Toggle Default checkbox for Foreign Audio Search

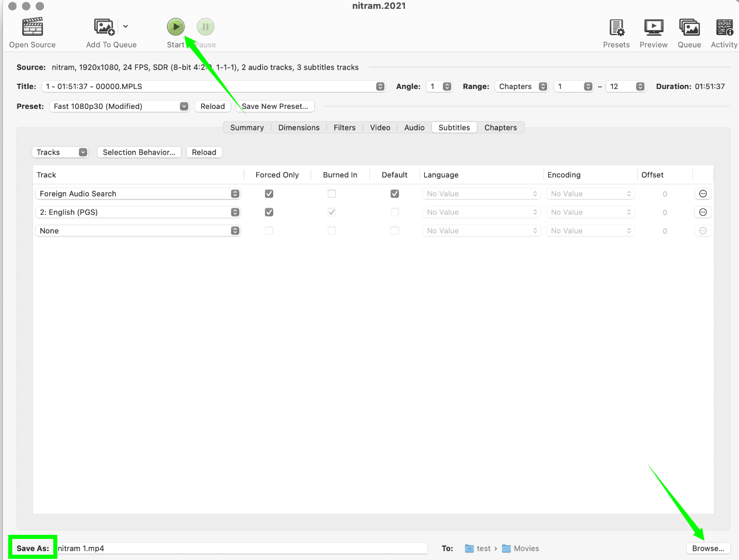pos(394,194)
